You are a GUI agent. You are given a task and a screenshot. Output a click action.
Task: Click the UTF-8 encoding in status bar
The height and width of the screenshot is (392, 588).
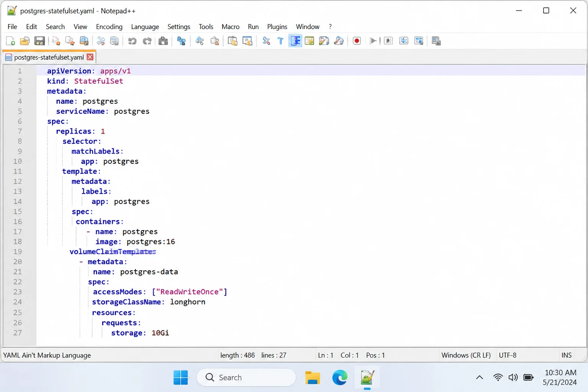(508, 355)
